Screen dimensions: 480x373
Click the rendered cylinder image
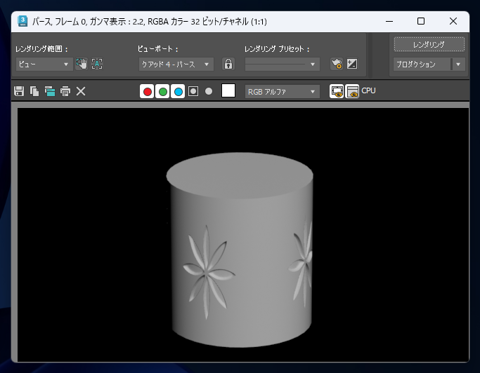pos(240,250)
